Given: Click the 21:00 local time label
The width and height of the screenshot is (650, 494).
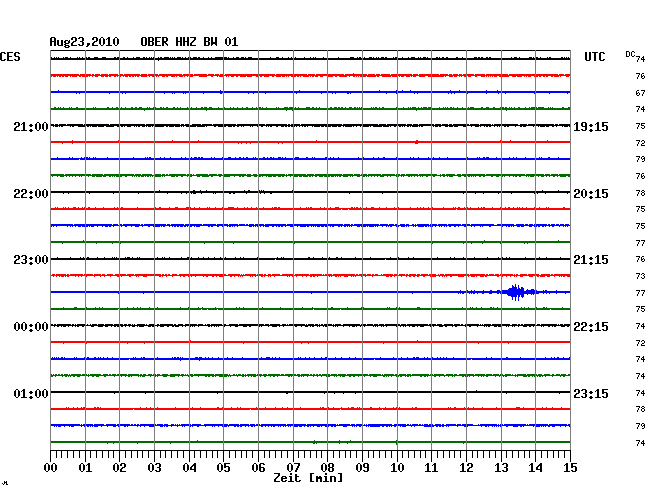Looking at the screenshot, I should [x=31, y=126].
